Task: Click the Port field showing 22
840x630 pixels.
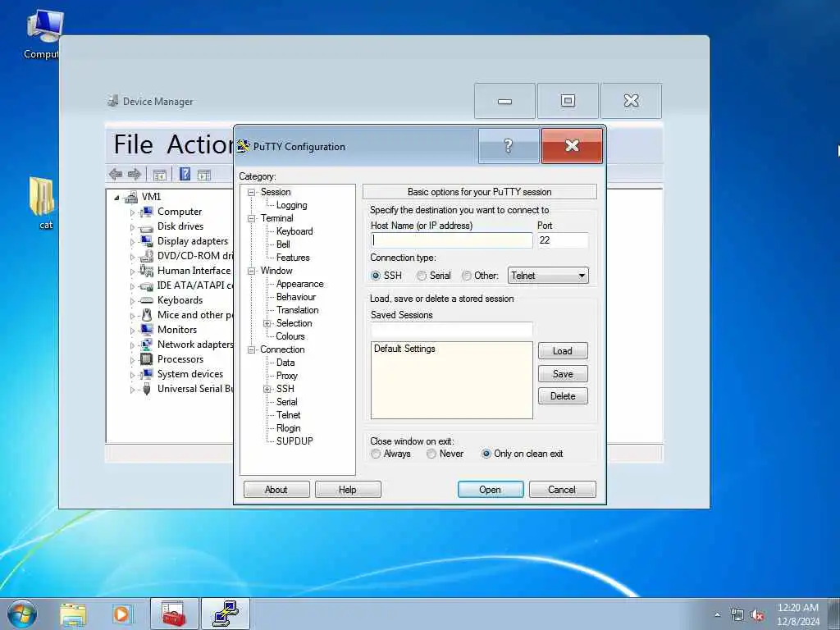Action: click(x=563, y=240)
